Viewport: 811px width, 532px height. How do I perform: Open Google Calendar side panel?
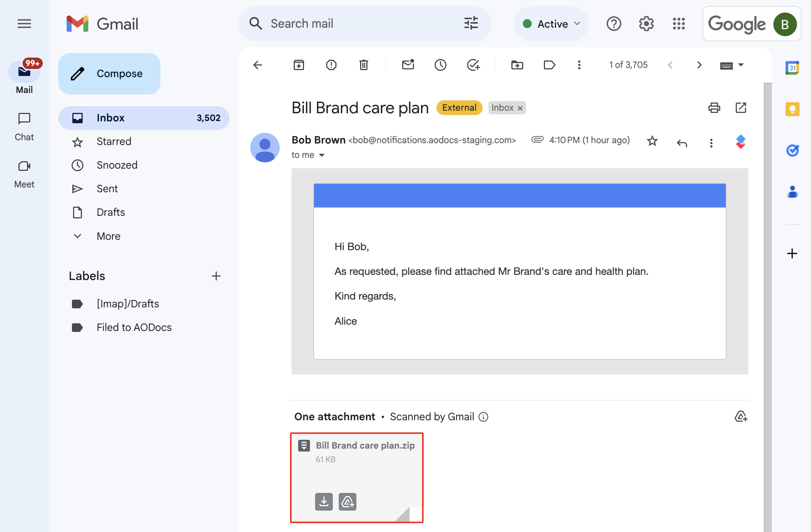(x=792, y=68)
